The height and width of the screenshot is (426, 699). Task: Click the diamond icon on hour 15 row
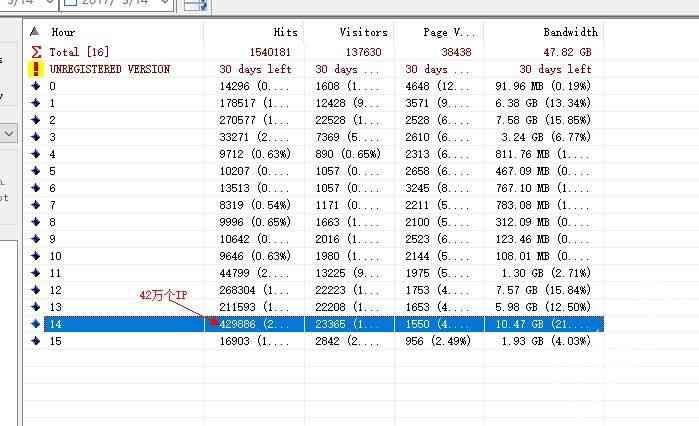coord(36,341)
